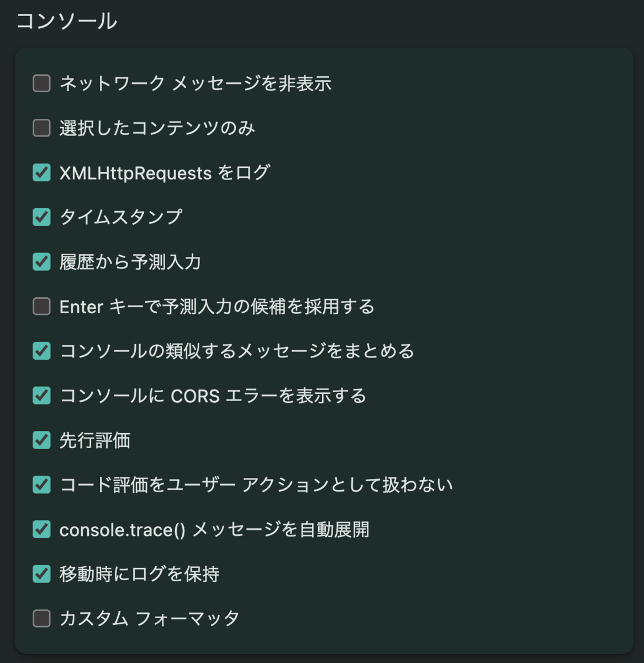
Task: Click the 先行評価 label text
Action: [95, 440]
